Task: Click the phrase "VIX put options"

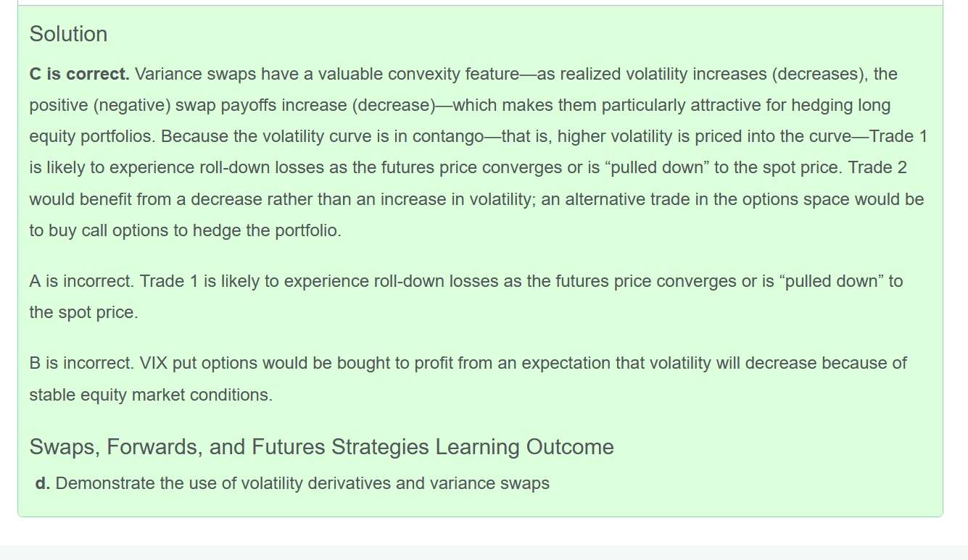Action: 192,363
